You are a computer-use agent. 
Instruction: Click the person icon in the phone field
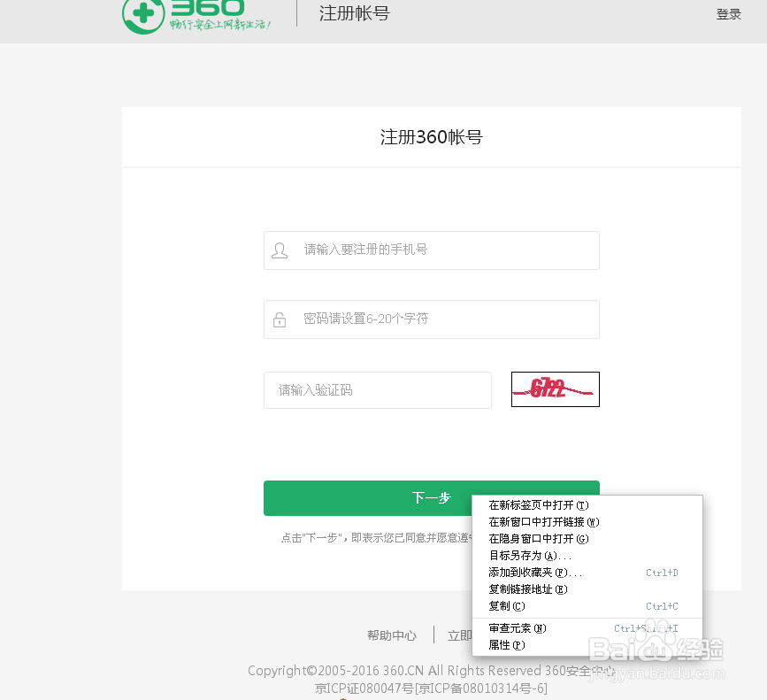280,250
